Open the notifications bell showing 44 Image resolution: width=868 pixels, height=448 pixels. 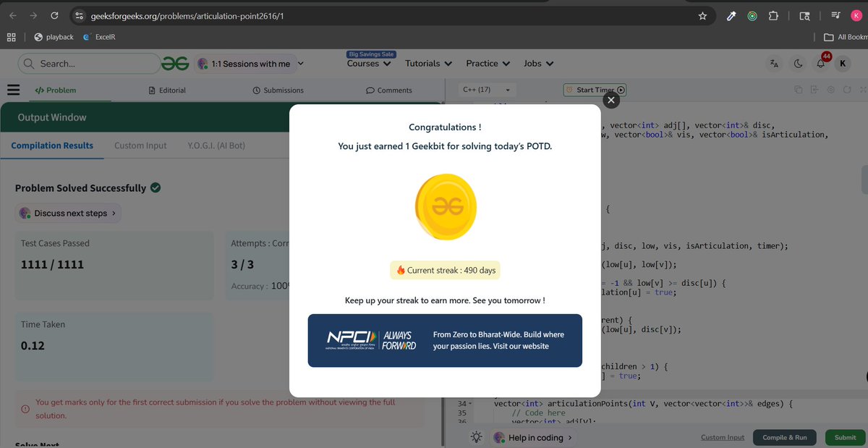tap(822, 62)
